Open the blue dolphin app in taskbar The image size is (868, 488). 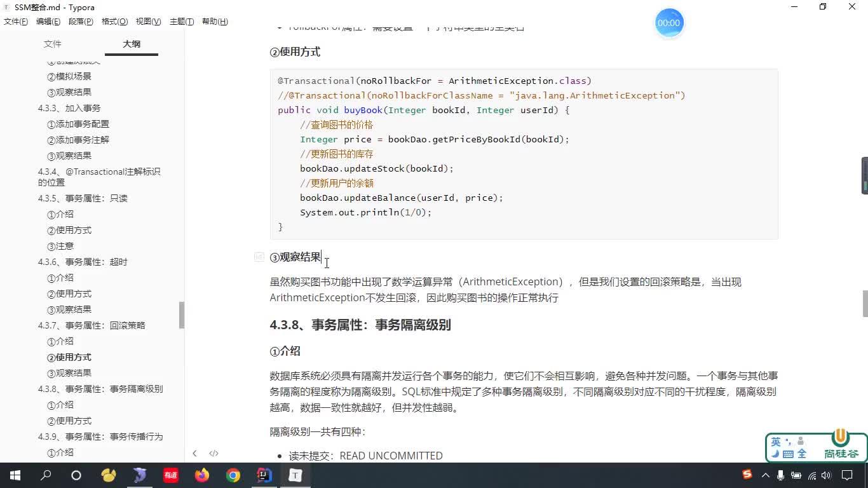tap(140, 475)
